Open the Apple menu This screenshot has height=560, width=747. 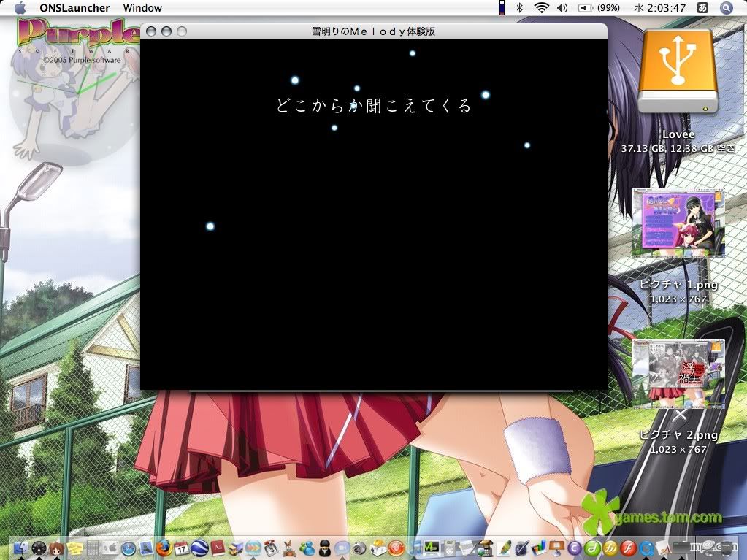pyautogui.click(x=20, y=7)
